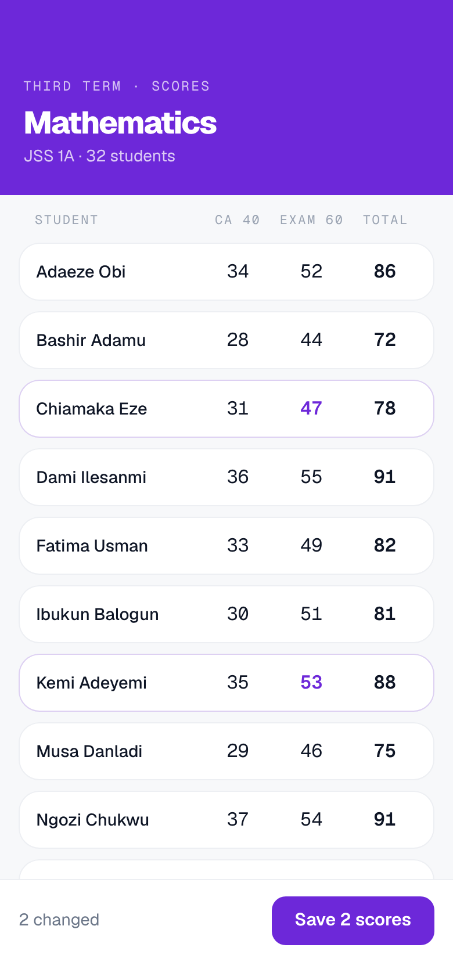453x980 pixels.
Task: Open the Ngozi Chukwu student row
Action: pyautogui.click(x=227, y=820)
